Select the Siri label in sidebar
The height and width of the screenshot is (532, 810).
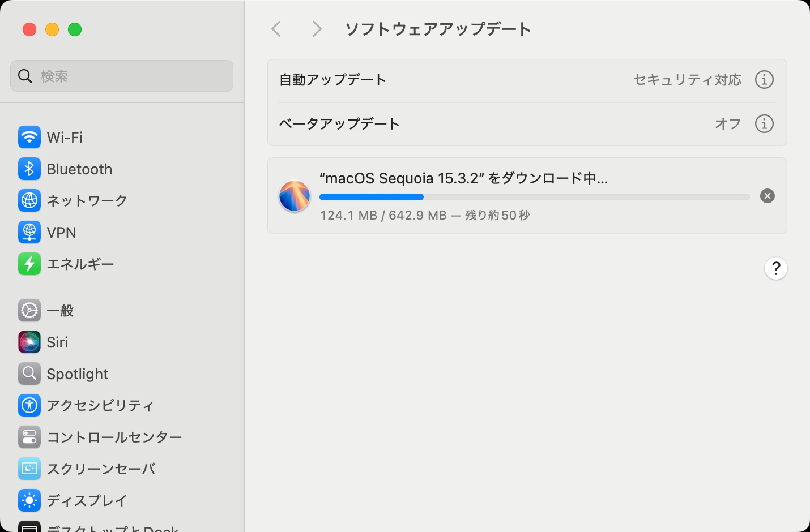pos(57,342)
